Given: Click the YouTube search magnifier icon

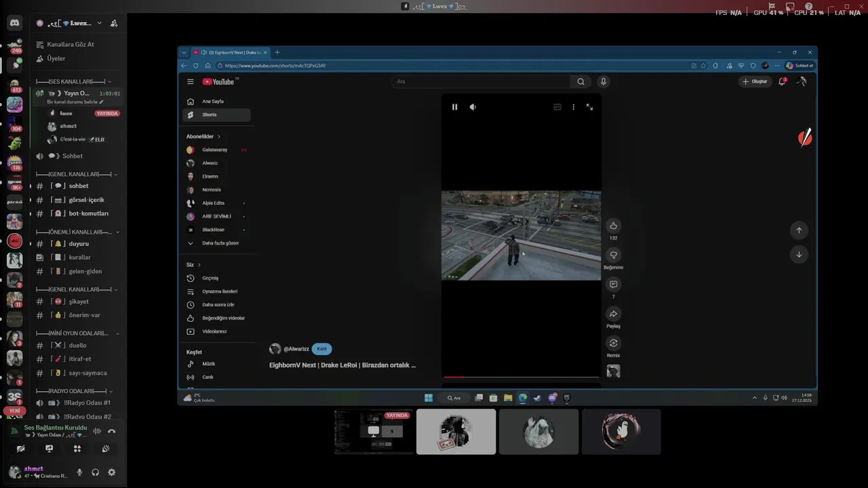Looking at the screenshot, I should coord(580,81).
